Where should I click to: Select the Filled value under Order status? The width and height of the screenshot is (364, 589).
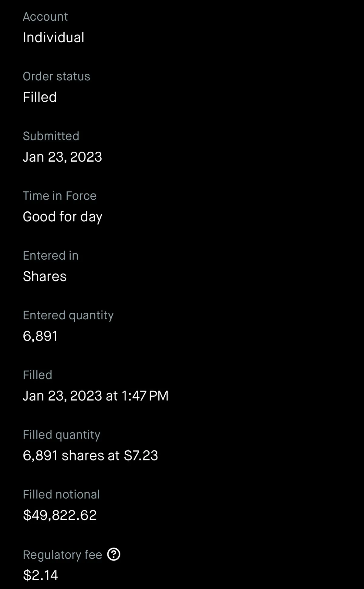(40, 97)
